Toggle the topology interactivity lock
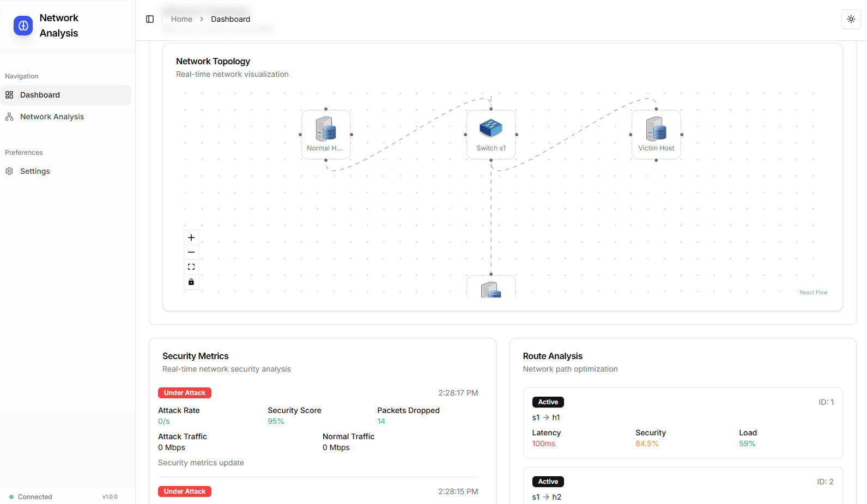Image resolution: width=867 pixels, height=504 pixels. (191, 282)
